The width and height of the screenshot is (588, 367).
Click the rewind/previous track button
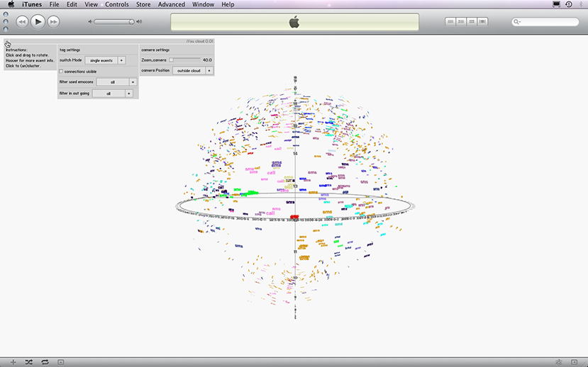[22, 22]
